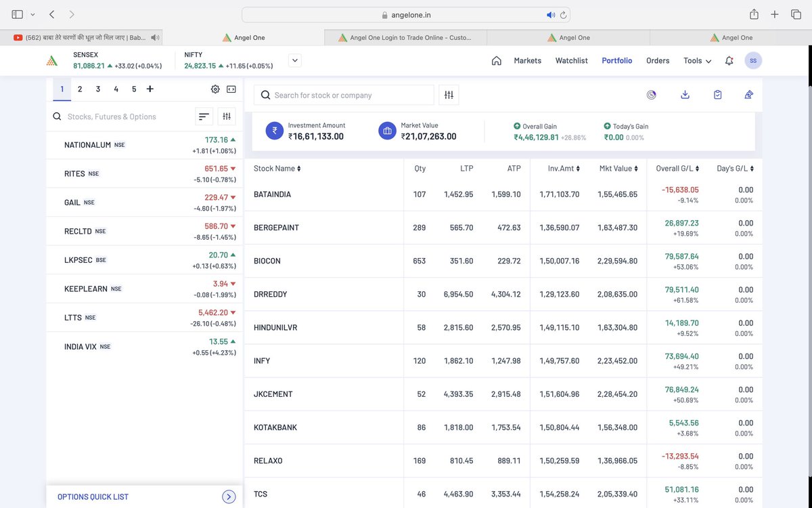Image resolution: width=812 pixels, height=508 pixels.
Task: Open the Watchlist page
Action: click(572, 60)
